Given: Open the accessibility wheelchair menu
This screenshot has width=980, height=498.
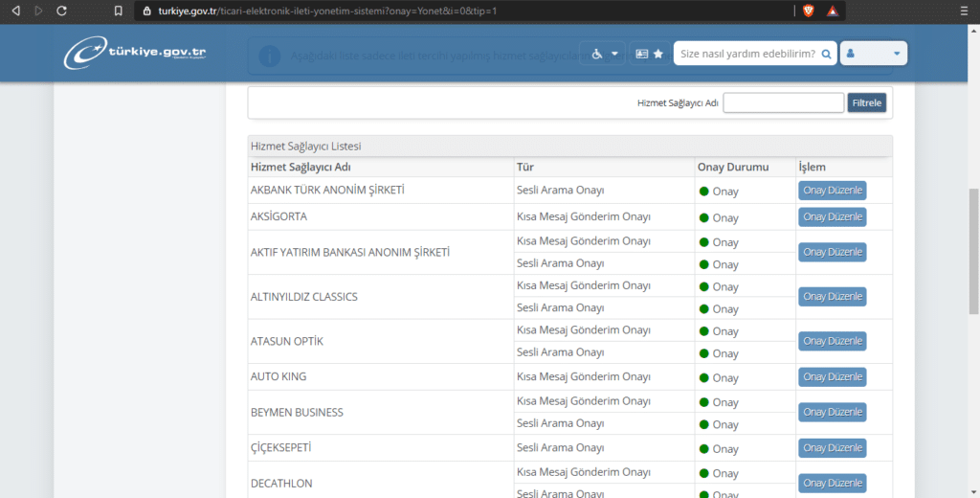Looking at the screenshot, I should click(603, 54).
